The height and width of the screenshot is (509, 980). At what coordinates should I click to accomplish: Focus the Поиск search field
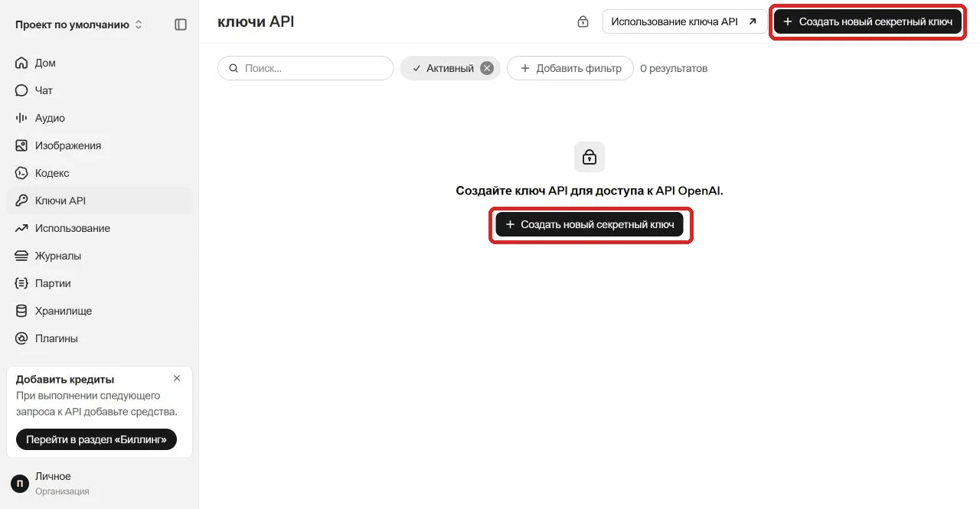(305, 68)
